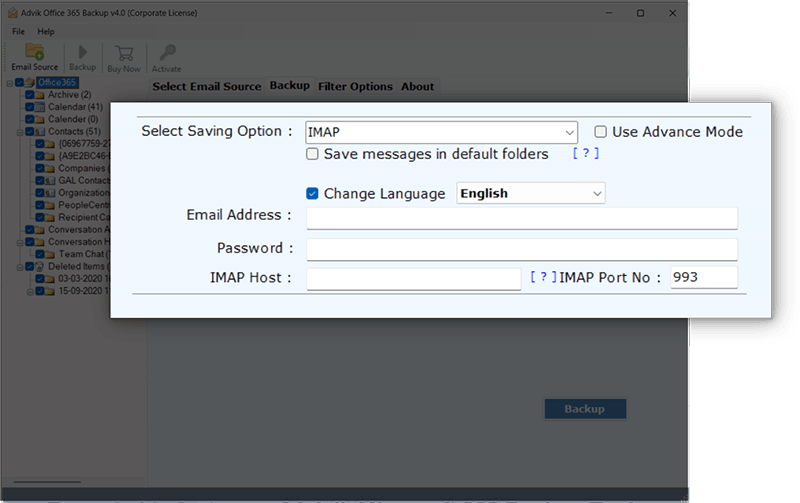Uncheck the Change Language checkbox
The height and width of the screenshot is (503, 800).
[x=312, y=193]
